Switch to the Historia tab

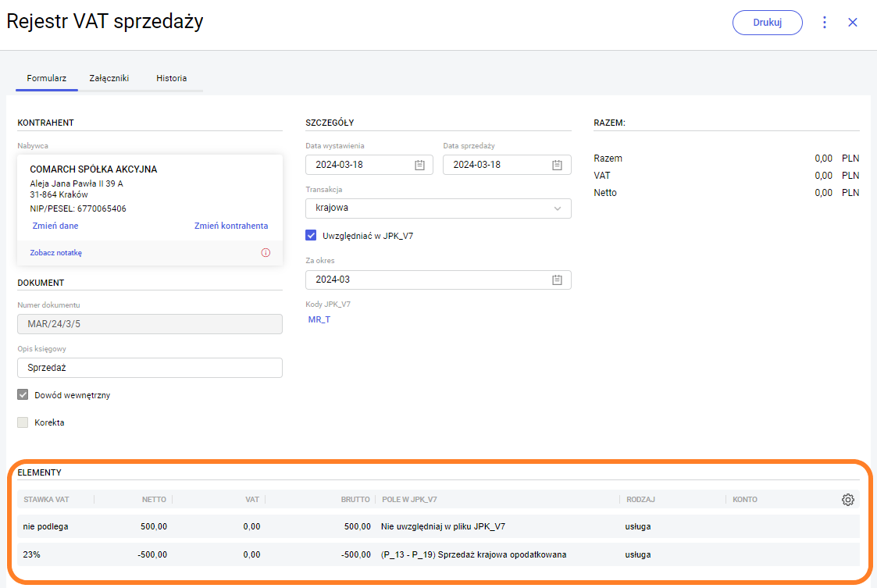tap(171, 79)
